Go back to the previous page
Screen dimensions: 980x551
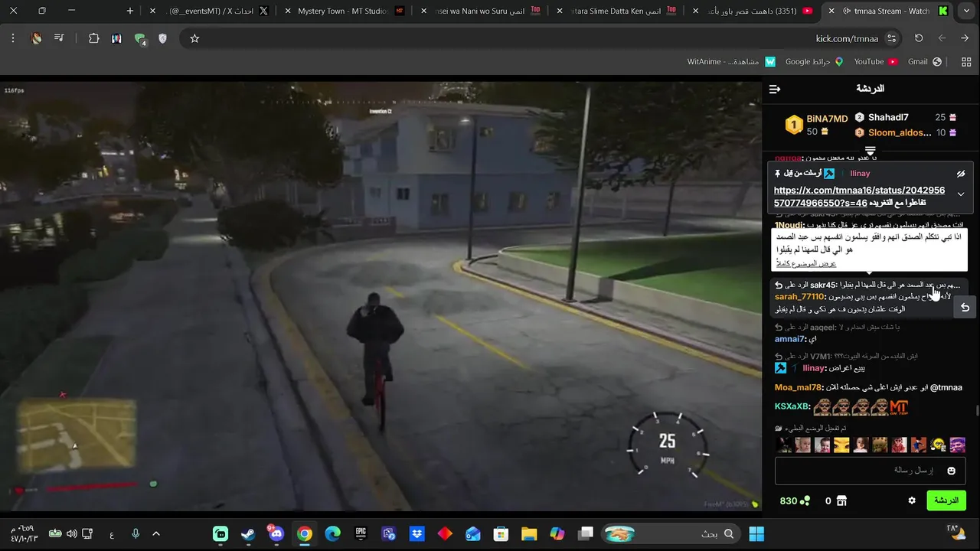[x=965, y=38]
